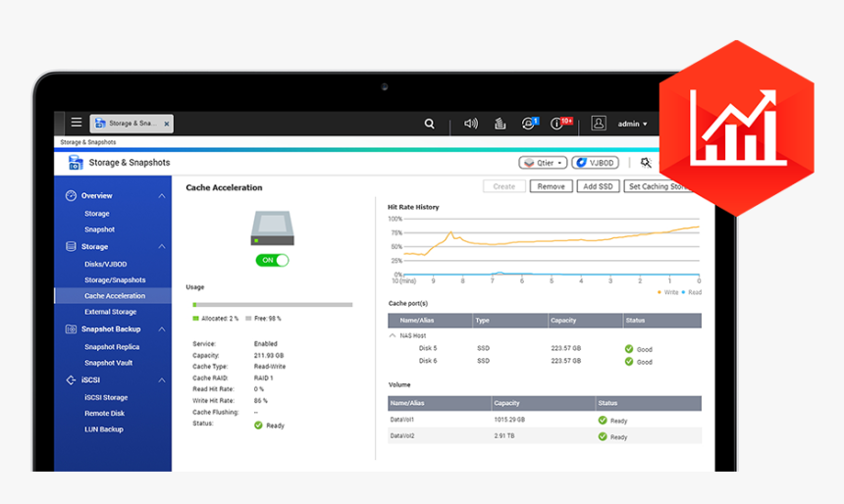Click the search magnifier icon
The image size is (844, 504).
(x=429, y=124)
